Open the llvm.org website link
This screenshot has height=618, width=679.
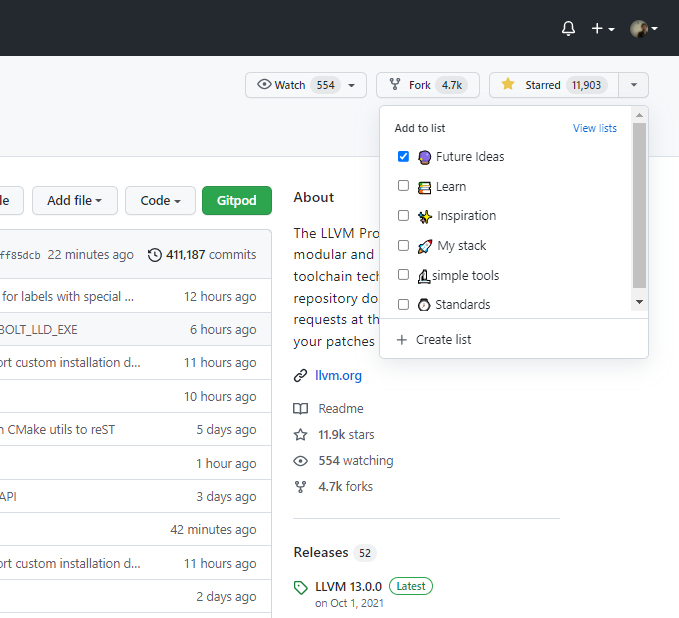point(338,375)
